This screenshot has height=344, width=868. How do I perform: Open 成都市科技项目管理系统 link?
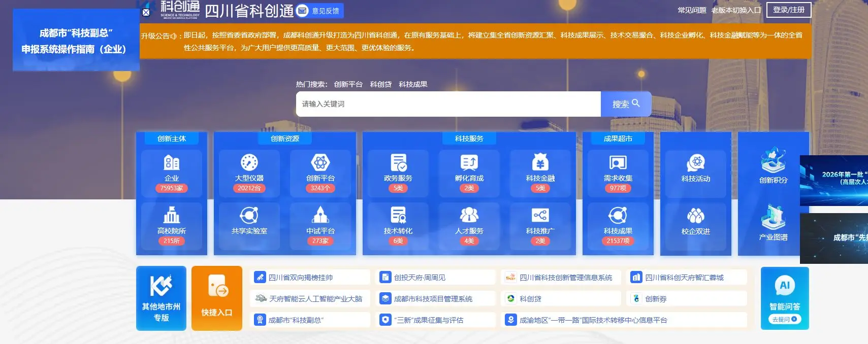436,299
